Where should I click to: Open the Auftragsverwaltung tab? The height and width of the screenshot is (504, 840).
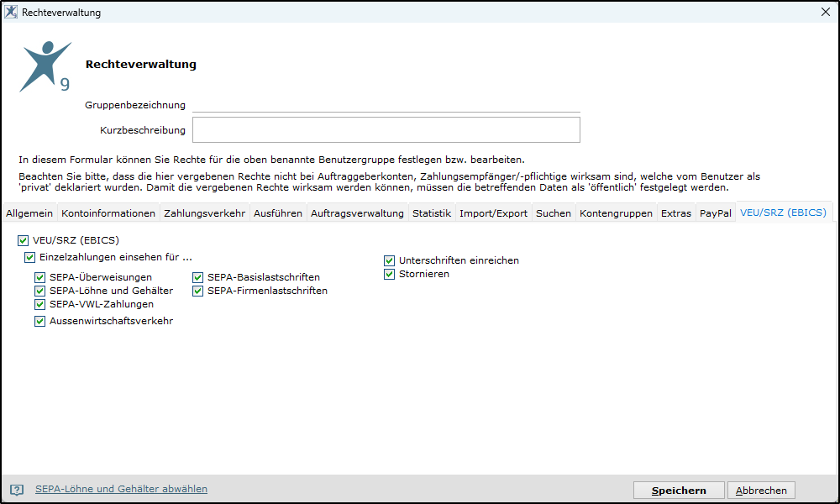pyautogui.click(x=357, y=213)
